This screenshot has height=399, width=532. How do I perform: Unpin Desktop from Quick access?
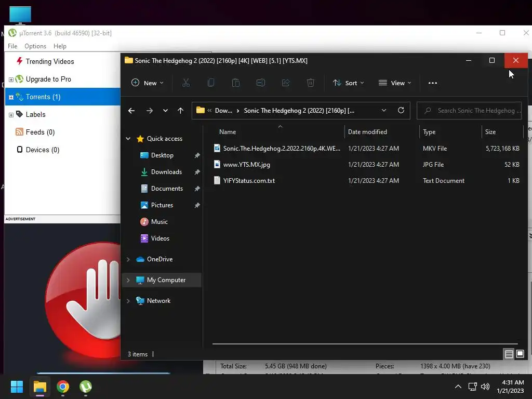click(x=197, y=155)
